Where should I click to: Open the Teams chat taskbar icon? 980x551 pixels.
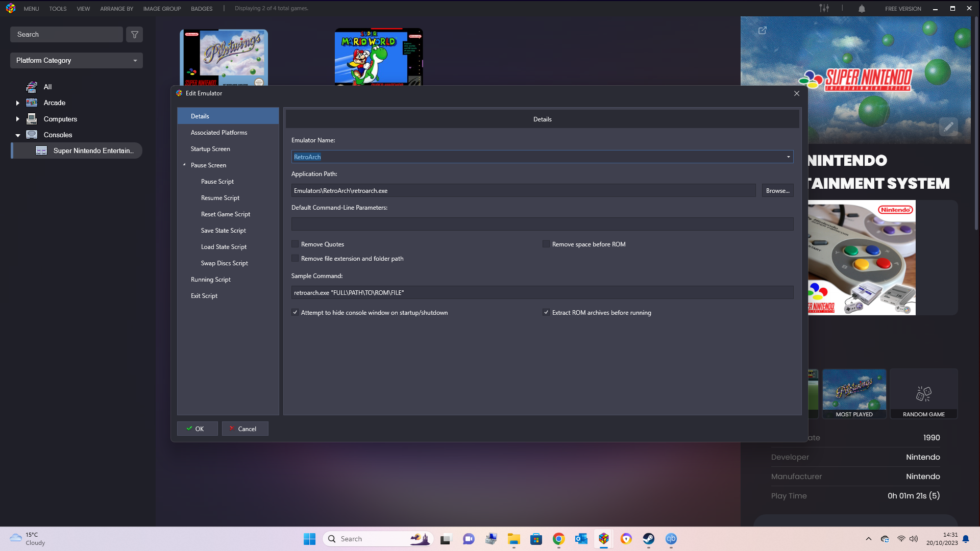pyautogui.click(x=469, y=539)
